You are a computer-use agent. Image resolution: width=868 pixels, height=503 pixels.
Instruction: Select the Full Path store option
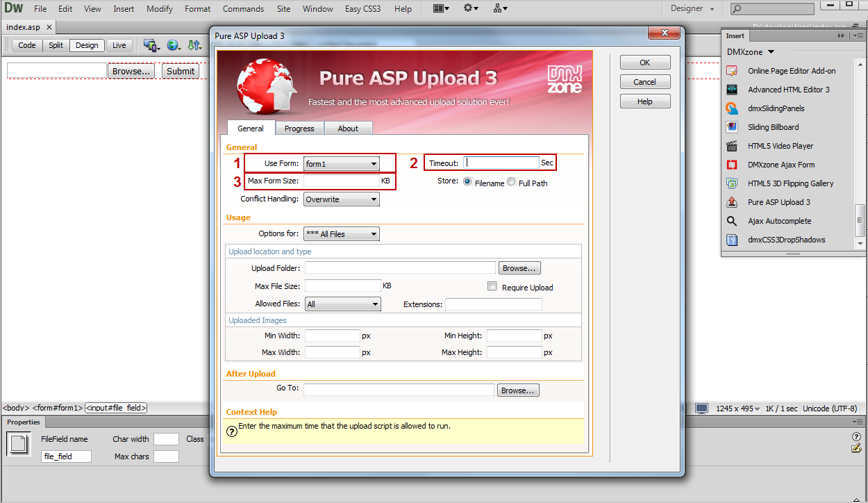(x=512, y=182)
